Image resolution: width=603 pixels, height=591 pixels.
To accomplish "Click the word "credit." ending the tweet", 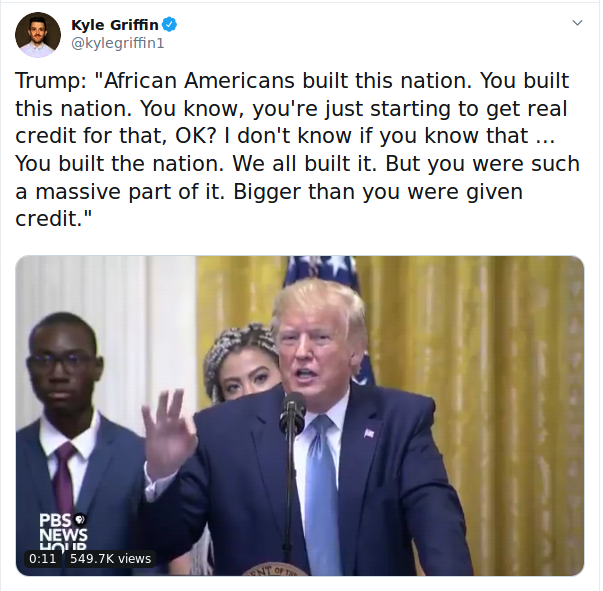I will pos(49,218).
